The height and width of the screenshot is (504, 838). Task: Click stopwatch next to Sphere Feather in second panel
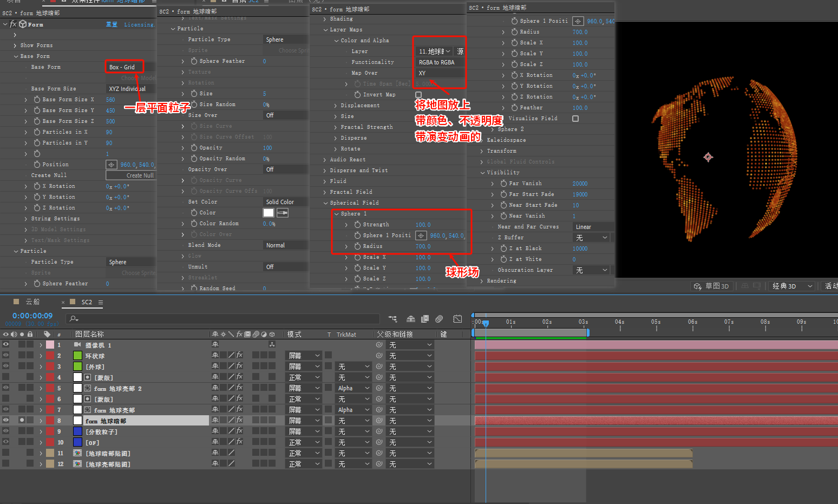click(x=194, y=61)
